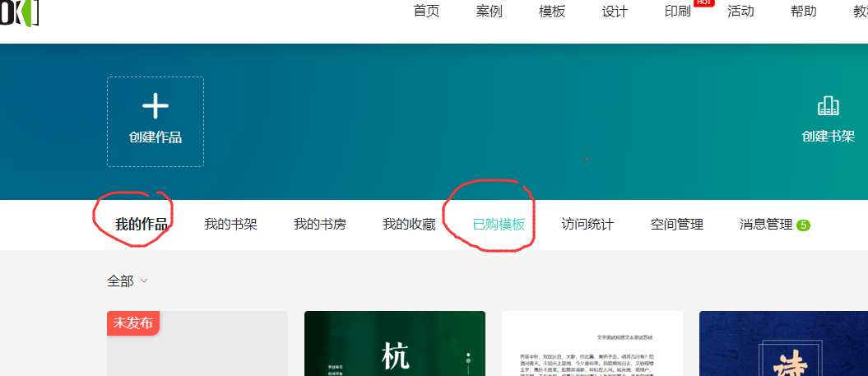The height and width of the screenshot is (376, 868).
Task: Click the site logo in top-left corner
Action: 18,12
